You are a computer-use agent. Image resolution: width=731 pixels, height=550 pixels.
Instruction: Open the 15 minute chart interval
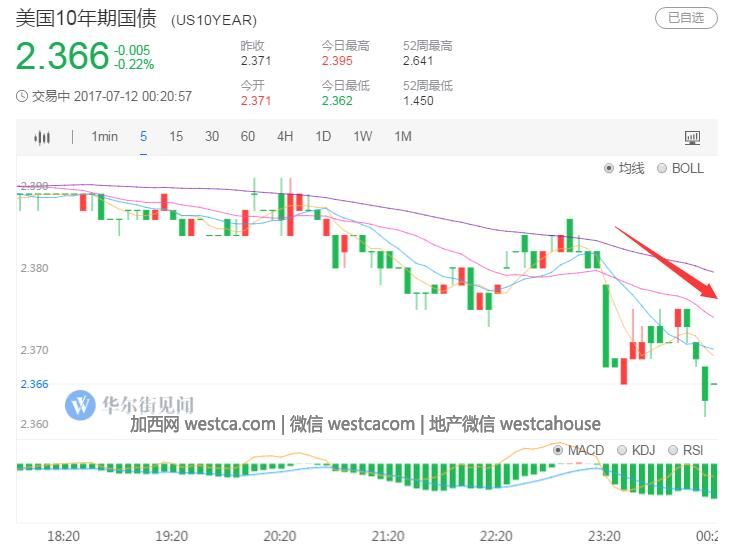[176, 137]
